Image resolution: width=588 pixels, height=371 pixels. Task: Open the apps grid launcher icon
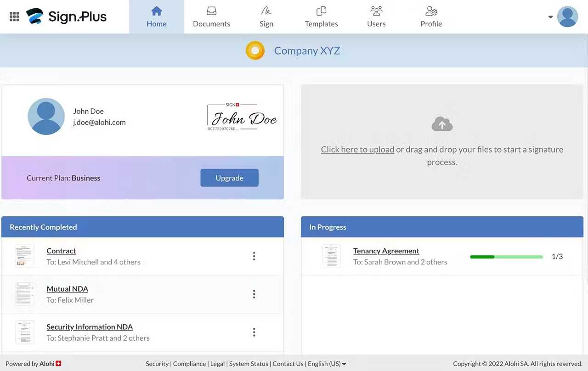coord(14,17)
